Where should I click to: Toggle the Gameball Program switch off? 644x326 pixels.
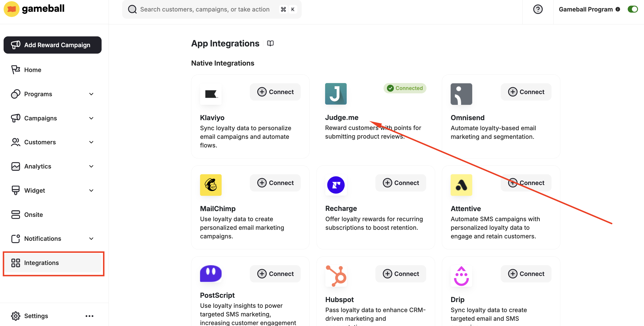click(632, 10)
